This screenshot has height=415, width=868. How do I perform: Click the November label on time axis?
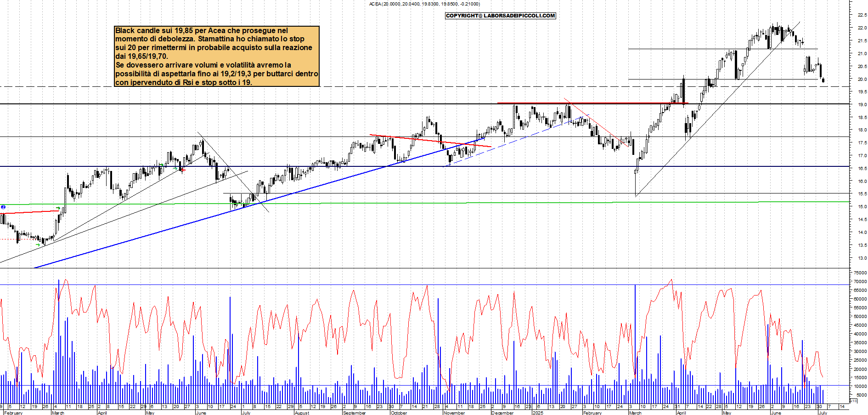(455, 413)
